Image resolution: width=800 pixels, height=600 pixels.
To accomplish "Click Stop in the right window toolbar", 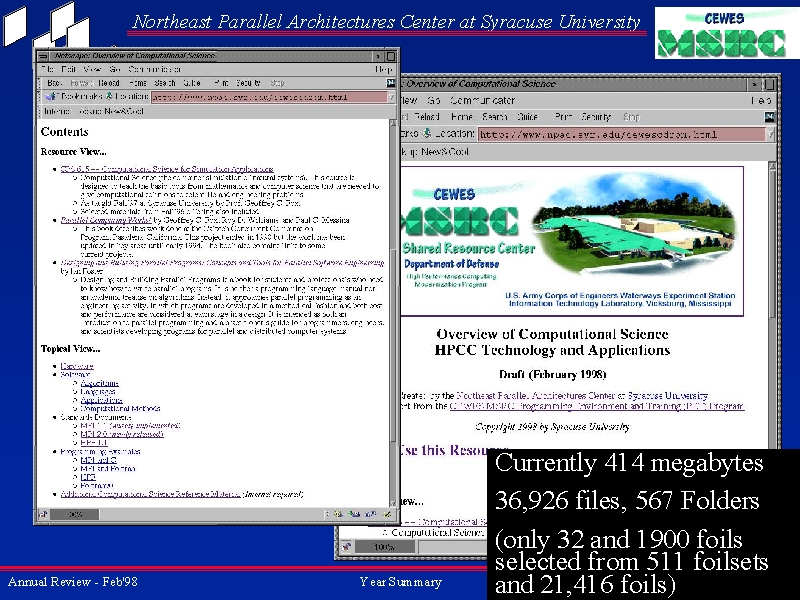I will tap(631, 117).
